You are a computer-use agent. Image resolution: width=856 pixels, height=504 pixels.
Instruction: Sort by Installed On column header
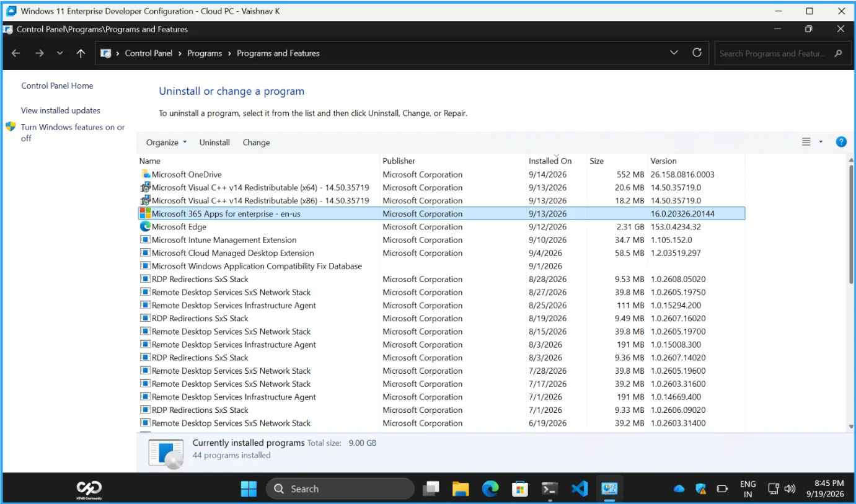[550, 161]
